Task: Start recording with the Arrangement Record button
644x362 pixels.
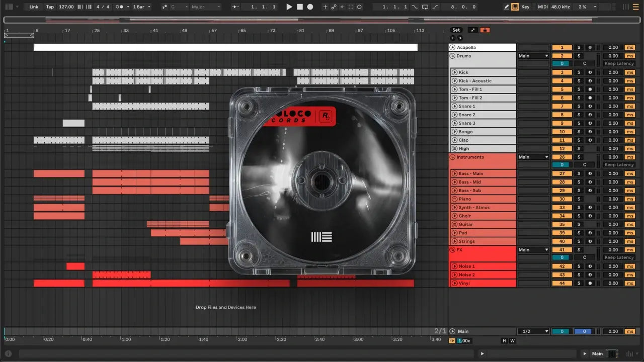Action: [310, 7]
